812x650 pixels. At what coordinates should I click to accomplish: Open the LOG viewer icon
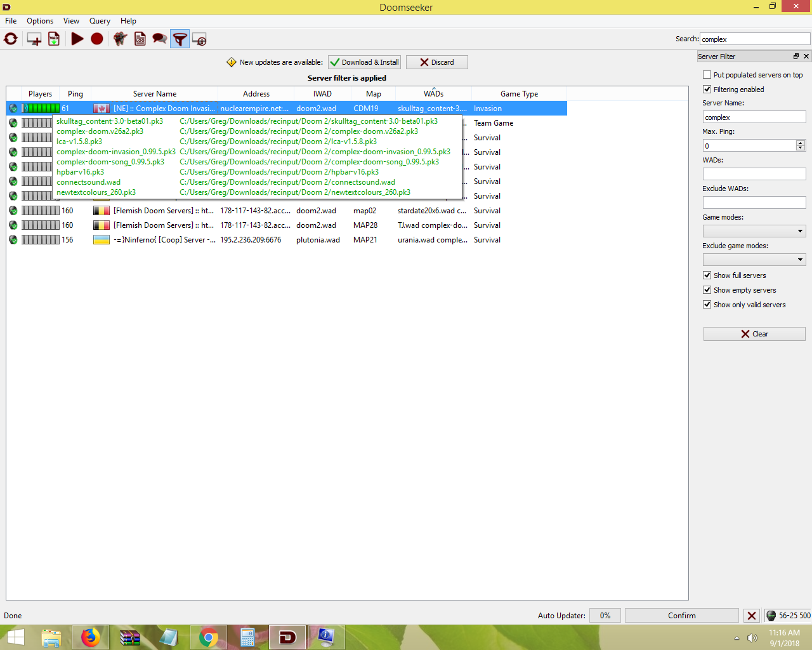point(140,39)
